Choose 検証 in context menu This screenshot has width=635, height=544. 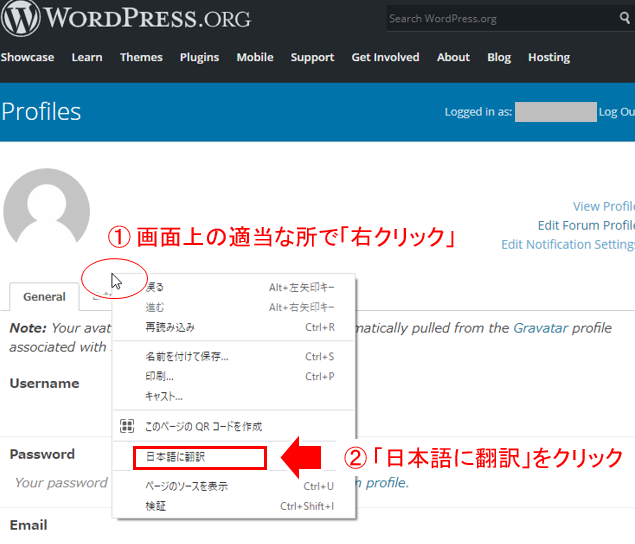click(x=234, y=506)
